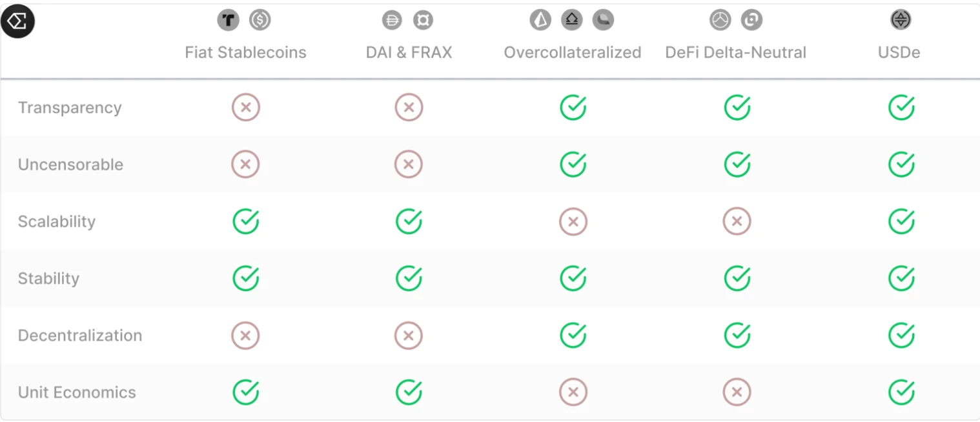
Task: Click the DAI coin icon
Action: click(x=392, y=21)
